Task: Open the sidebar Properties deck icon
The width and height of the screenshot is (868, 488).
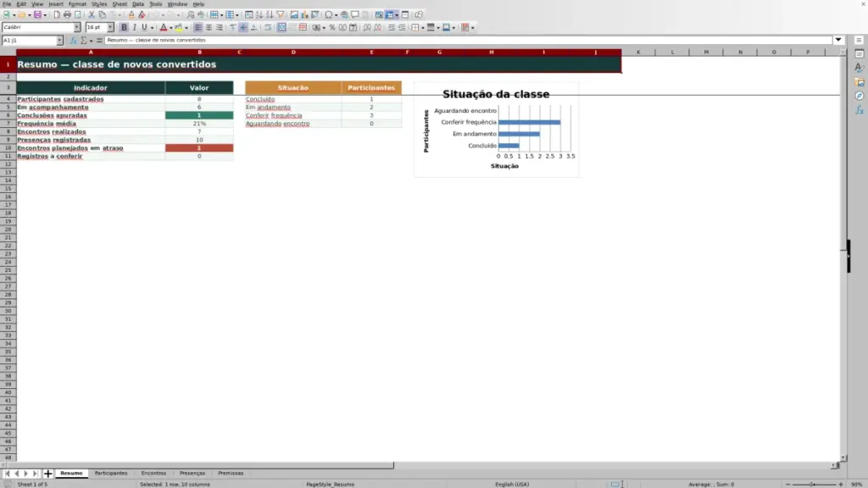Action: (860, 54)
